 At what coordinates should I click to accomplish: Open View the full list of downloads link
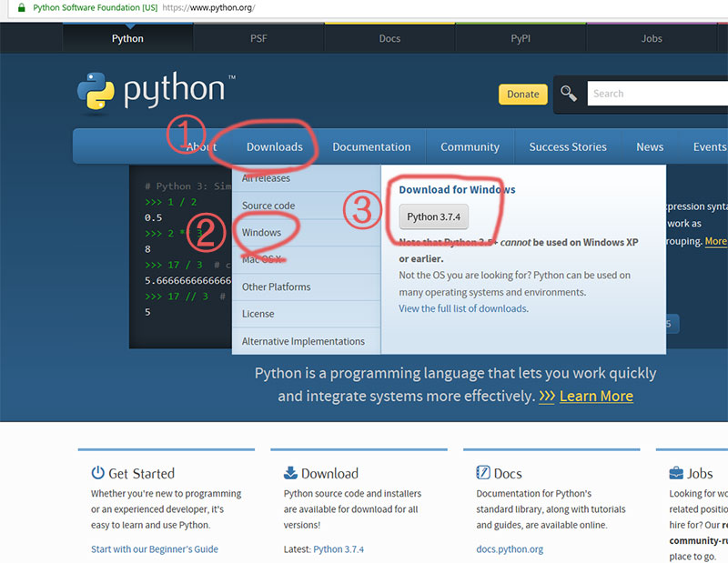[x=463, y=308]
